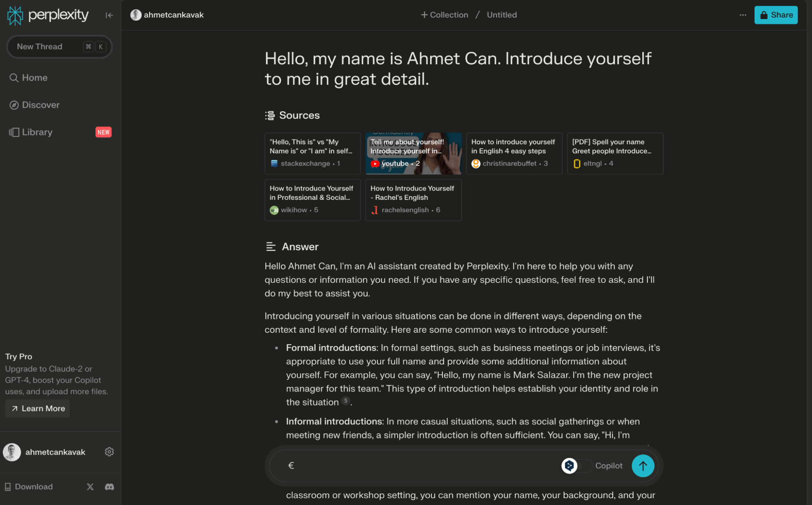Add thread to a Collection

tap(444, 15)
